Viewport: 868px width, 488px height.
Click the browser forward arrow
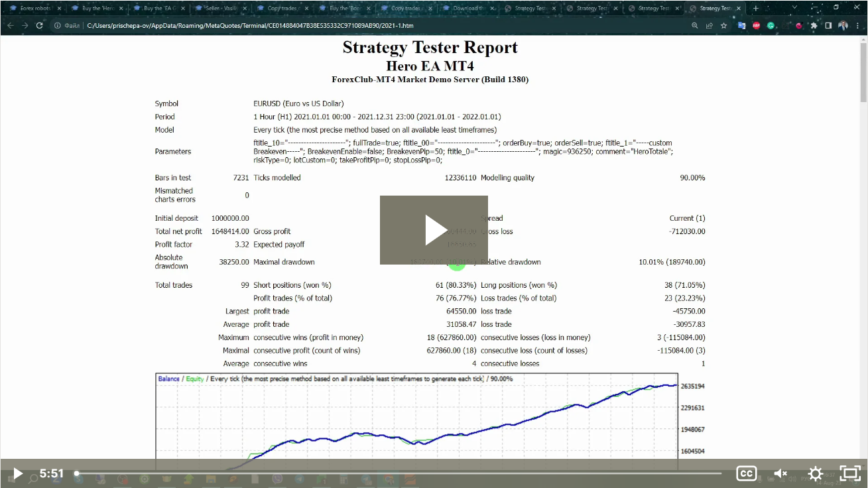pos(25,26)
